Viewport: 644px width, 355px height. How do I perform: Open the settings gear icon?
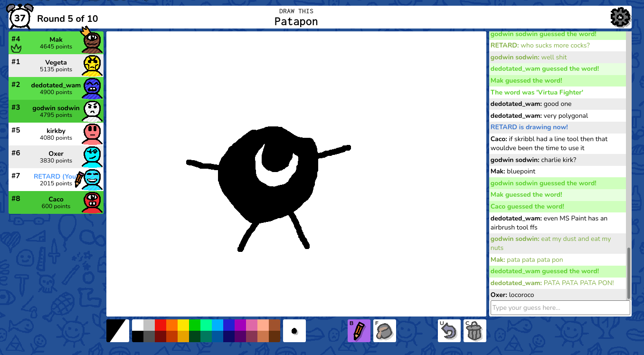coord(620,18)
